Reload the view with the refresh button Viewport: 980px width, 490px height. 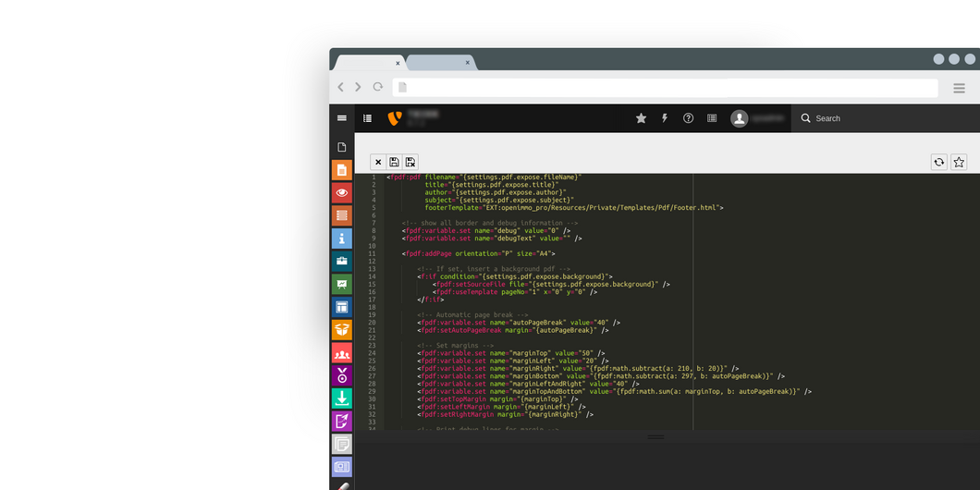938,163
